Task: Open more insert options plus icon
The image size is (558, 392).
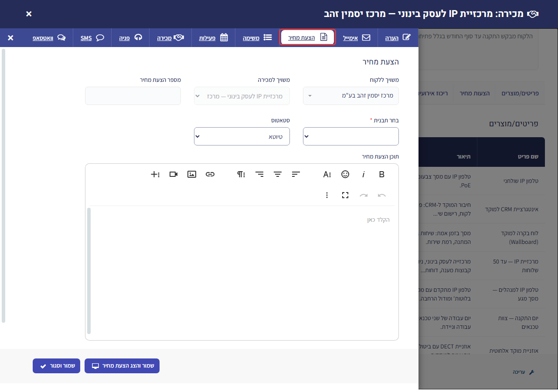Action: click(x=155, y=174)
